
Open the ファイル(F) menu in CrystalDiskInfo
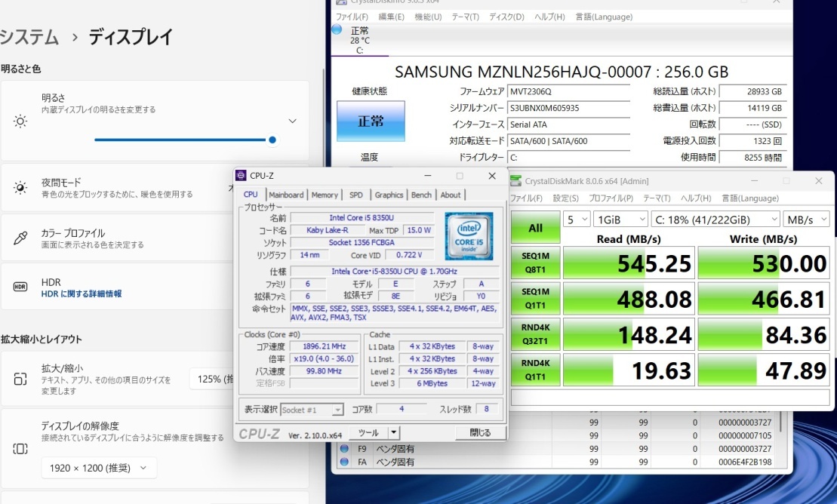click(352, 17)
